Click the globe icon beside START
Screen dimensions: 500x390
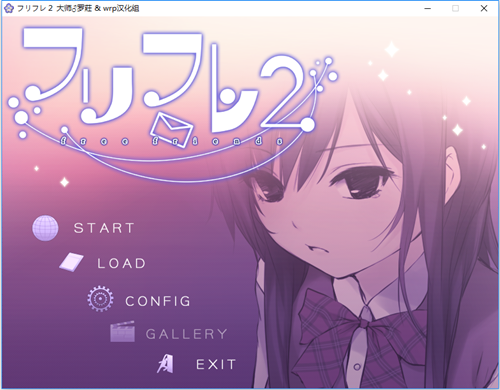(45, 228)
